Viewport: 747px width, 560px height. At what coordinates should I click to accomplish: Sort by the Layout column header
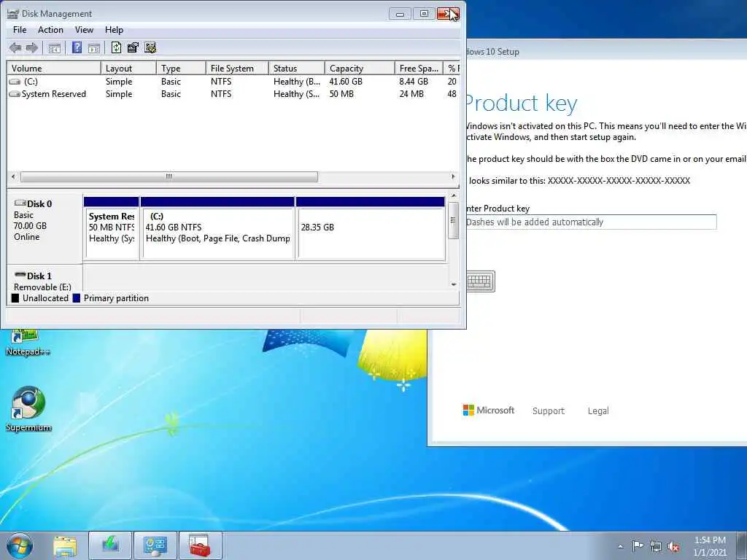128,68
